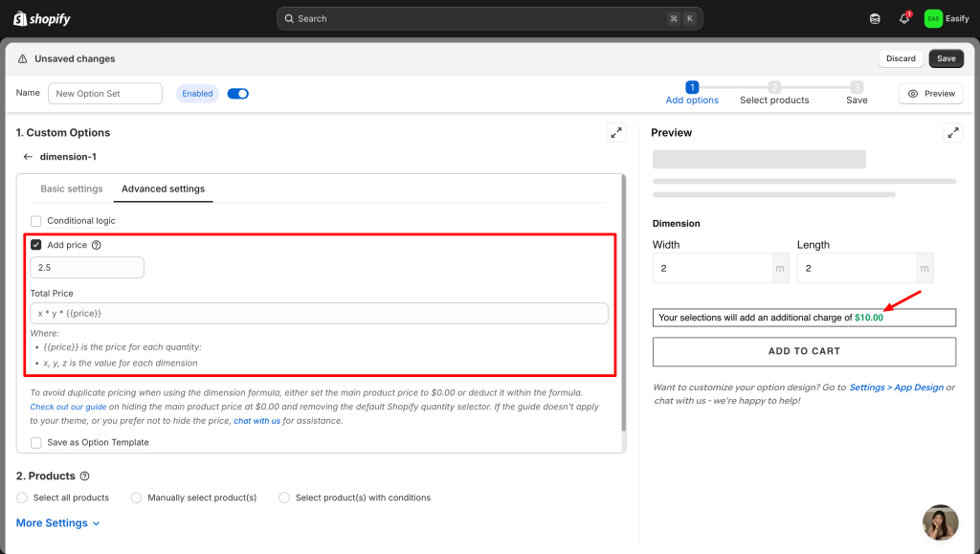The image size is (980, 554).
Task: Open the notifications bell
Action: point(903,18)
